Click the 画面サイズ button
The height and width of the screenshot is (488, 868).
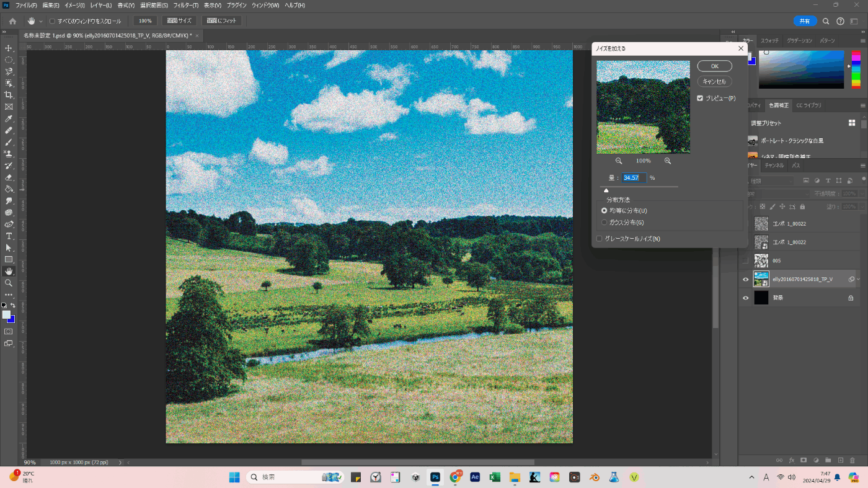180,21
